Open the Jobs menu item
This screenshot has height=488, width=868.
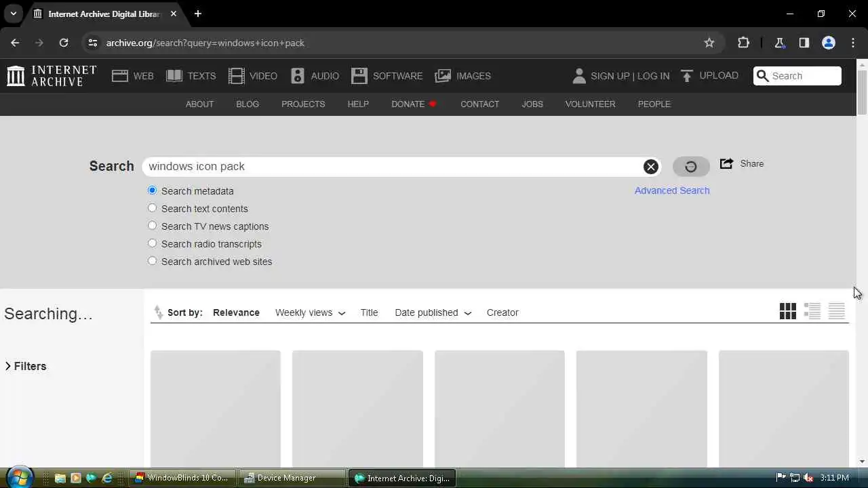click(x=532, y=104)
